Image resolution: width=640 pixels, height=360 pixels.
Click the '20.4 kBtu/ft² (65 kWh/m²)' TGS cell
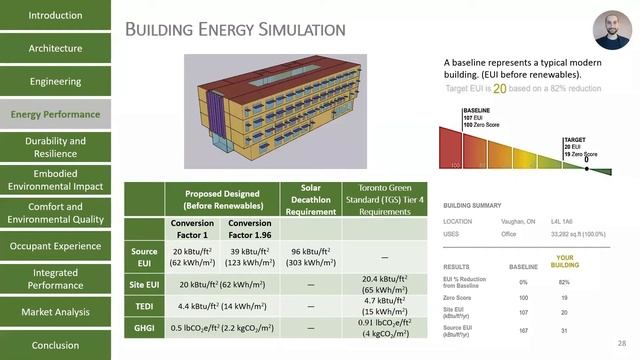point(384,284)
